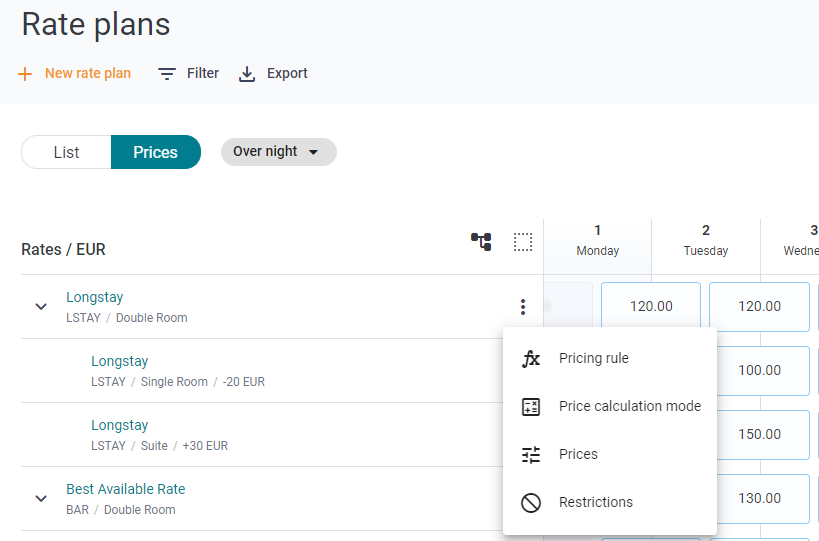Click the hierarchy tree view icon
819x541 pixels.
(481, 242)
